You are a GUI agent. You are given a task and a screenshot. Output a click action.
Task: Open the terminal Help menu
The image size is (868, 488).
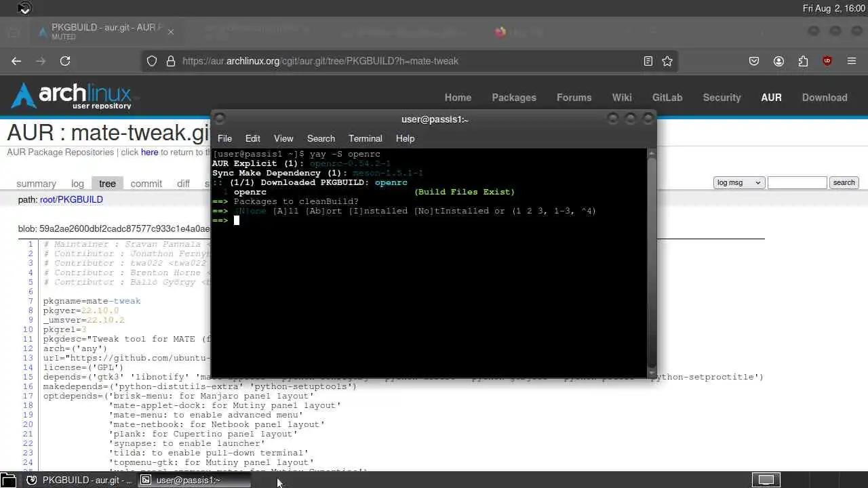pos(405,138)
